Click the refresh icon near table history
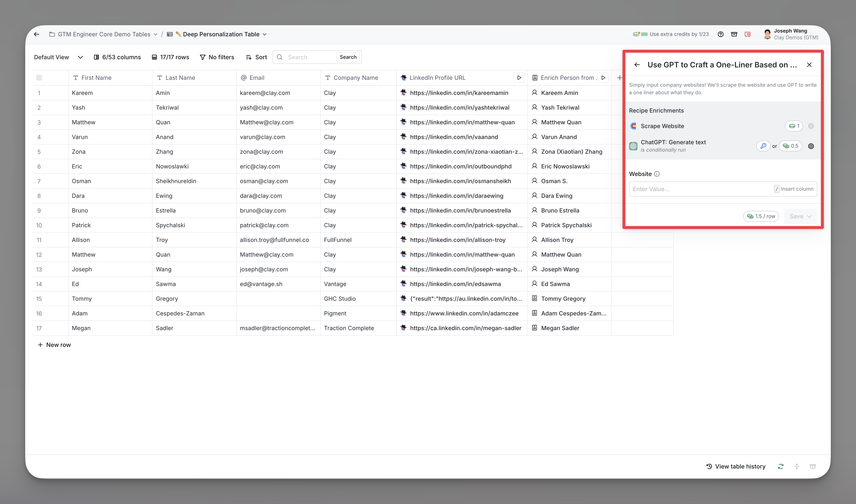The width and height of the screenshot is (856, 504). click(781, 466)
